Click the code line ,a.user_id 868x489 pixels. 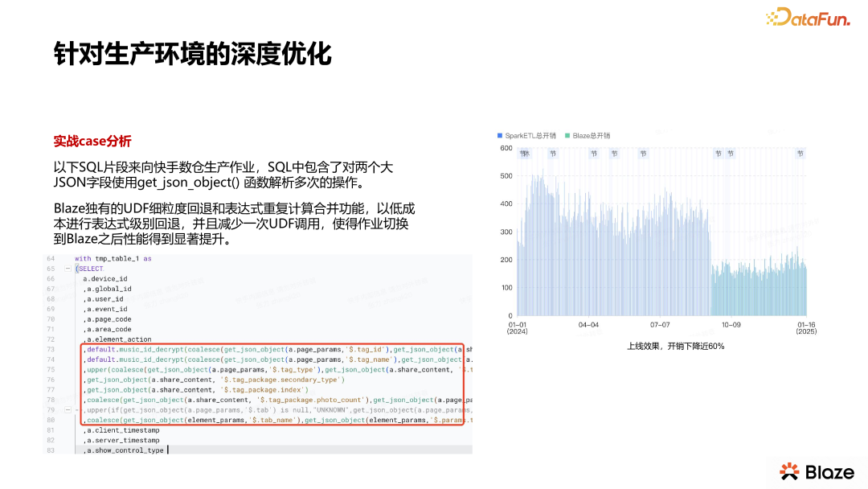[x=104, y=299]
